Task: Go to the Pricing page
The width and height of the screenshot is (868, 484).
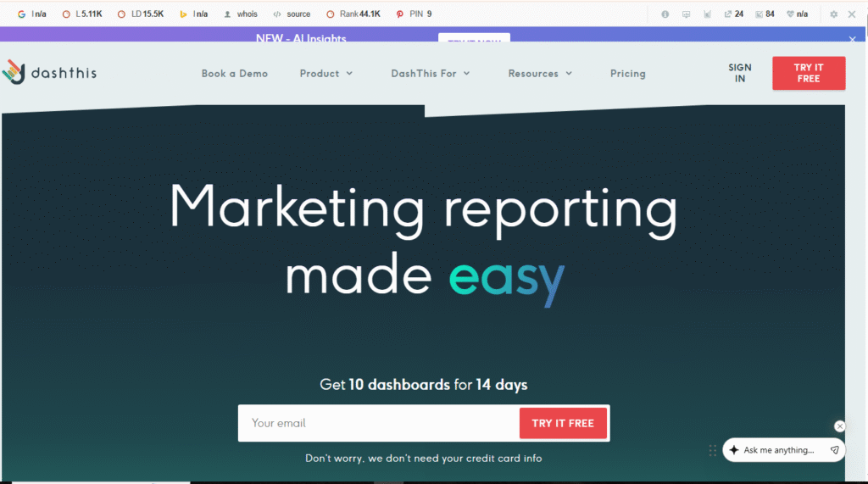Action: 627,74
